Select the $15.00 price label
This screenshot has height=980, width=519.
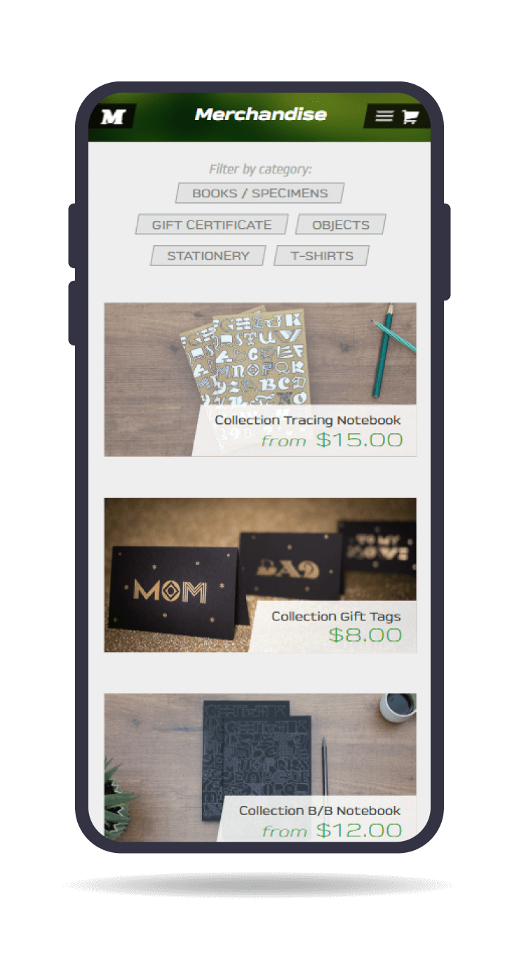click(359, 440)
